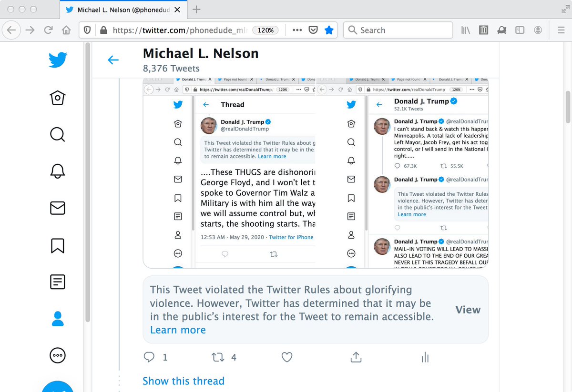Click the Save to Pocket icon

coord(313,30)
